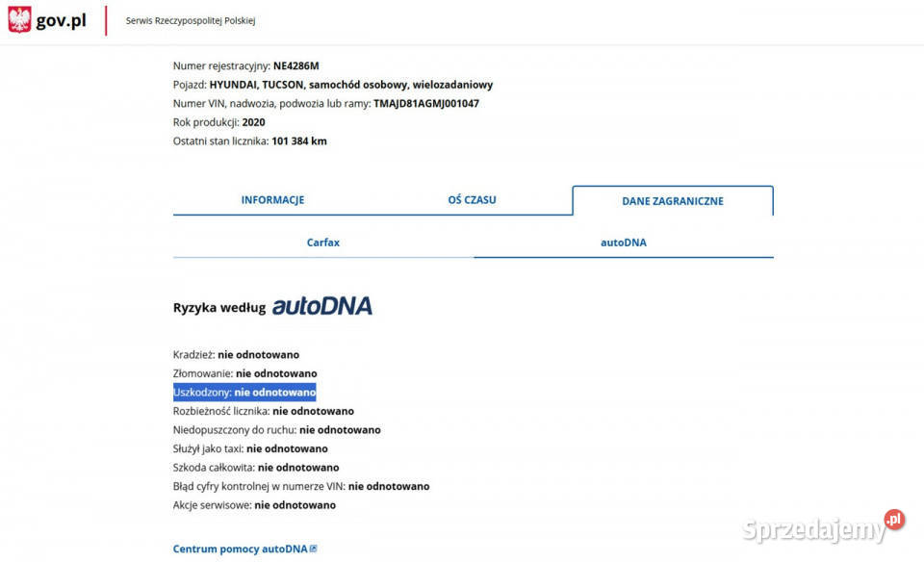The image size is (924, 562).
Task: Click the Ryzyka według heading
Action: pyautogui.click(x=219, y=308)
